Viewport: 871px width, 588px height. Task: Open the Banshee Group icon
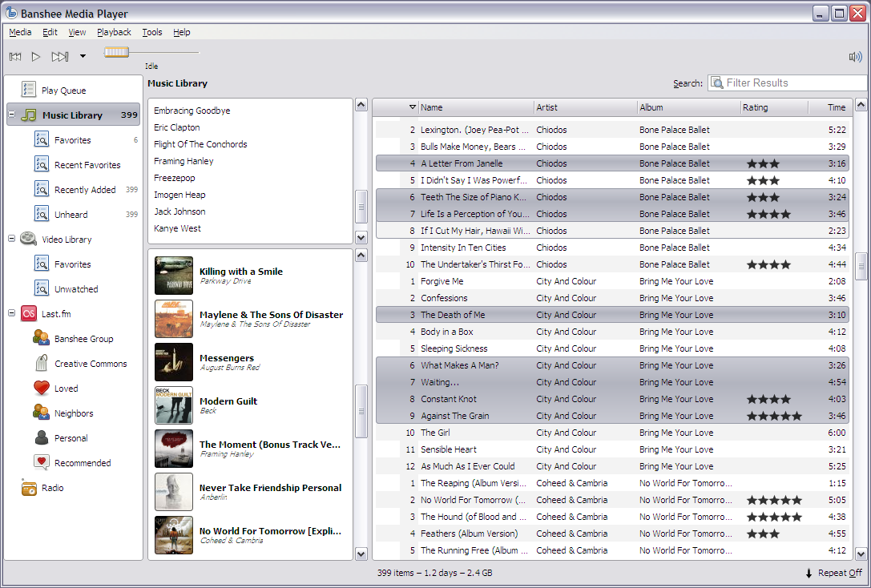[41, 338]
